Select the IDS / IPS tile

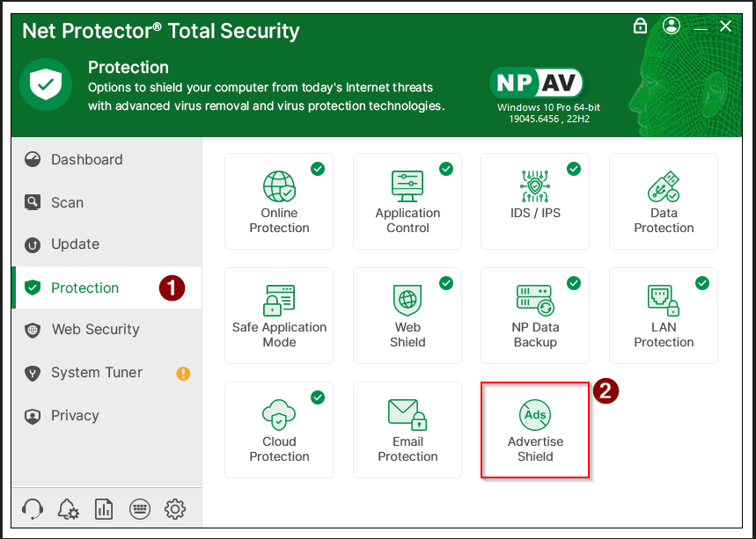(535, 201)
